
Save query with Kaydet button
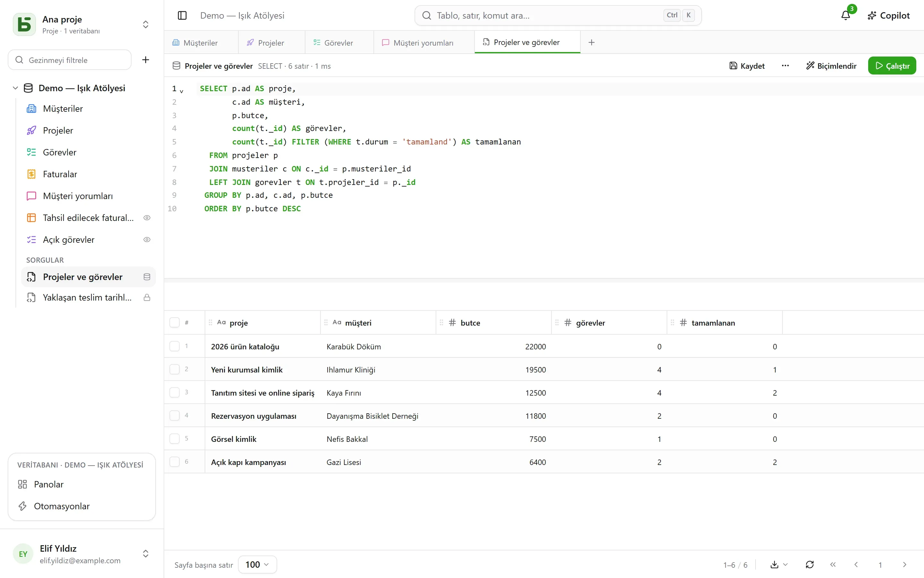pyautogui.click(x=747, y=66)
